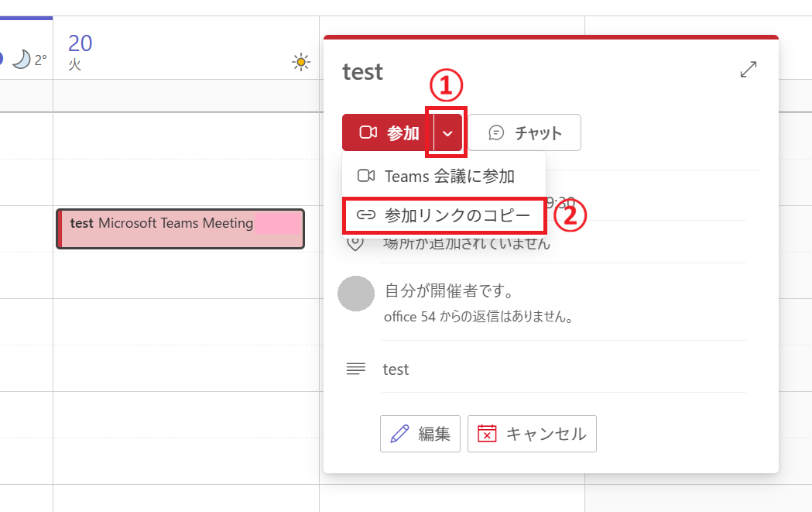
Task: Select the date 20 火 column header
Action: [80, 50]
